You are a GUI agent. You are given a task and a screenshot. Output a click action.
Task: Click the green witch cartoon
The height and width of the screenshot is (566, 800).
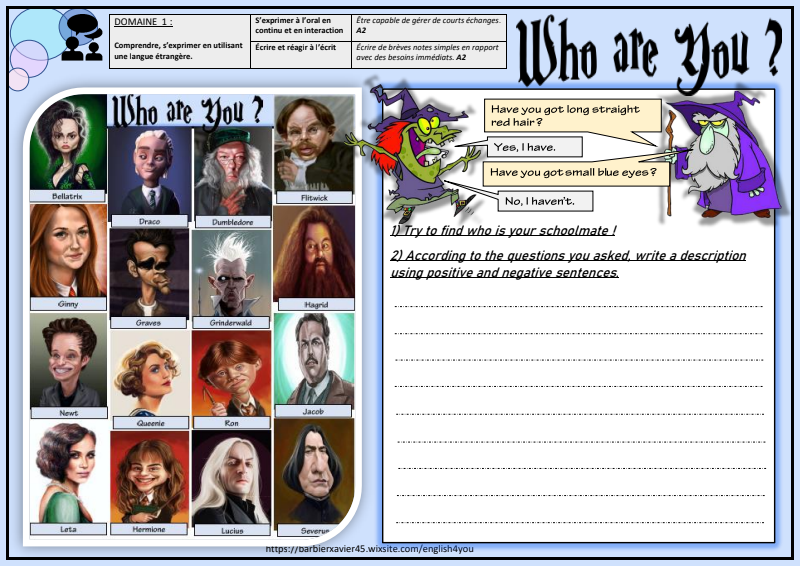point(417,148)
